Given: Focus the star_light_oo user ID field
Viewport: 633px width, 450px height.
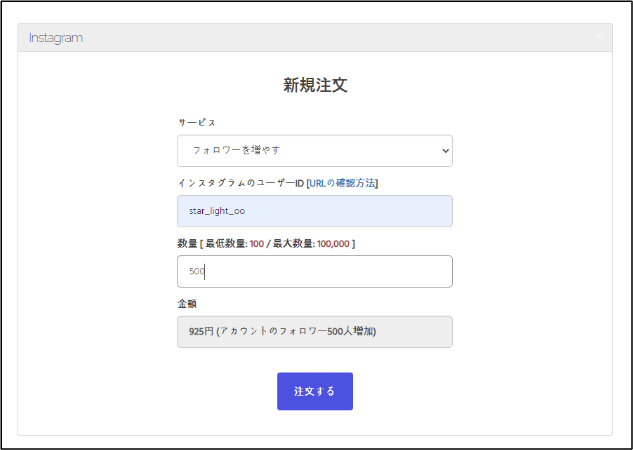Looking at the screenshot, I should point(315,211).
